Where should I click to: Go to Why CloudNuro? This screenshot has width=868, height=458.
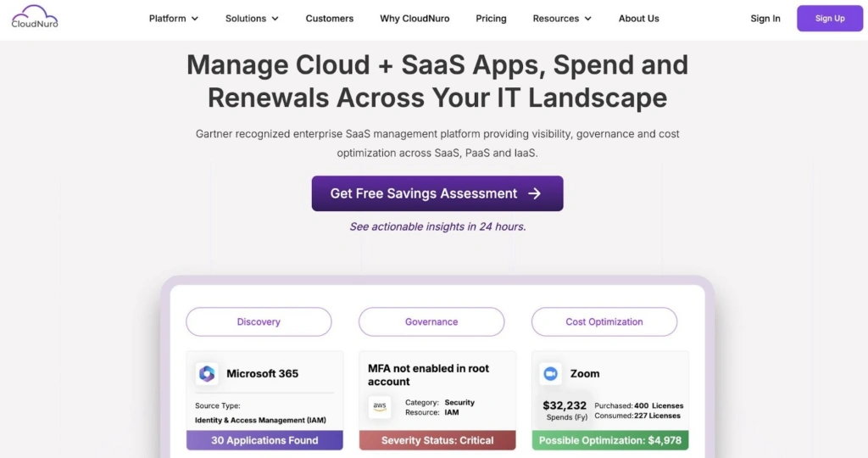coord(415,19)
